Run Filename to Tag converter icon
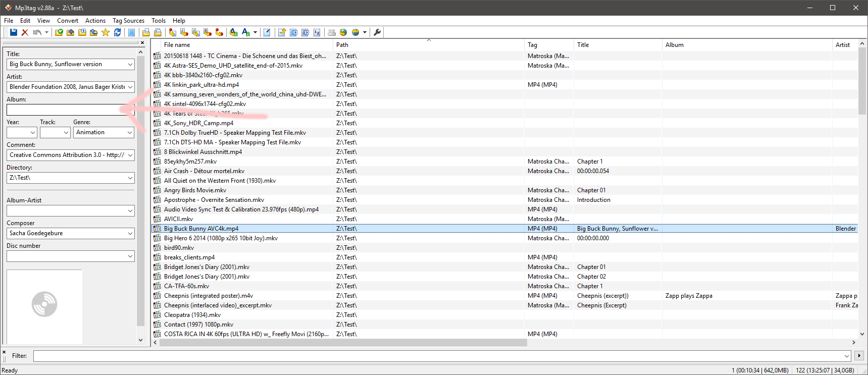This screenshot has height=375, width=868. coord(184,32)
